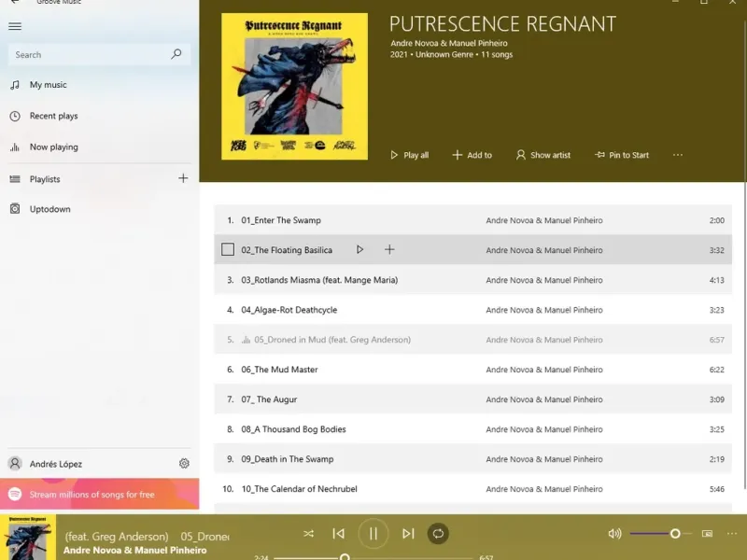The height and width of the screenshot is (560, 747).
Task: Click now playing artist name in player bar
Action: click(x=134, y=550)
